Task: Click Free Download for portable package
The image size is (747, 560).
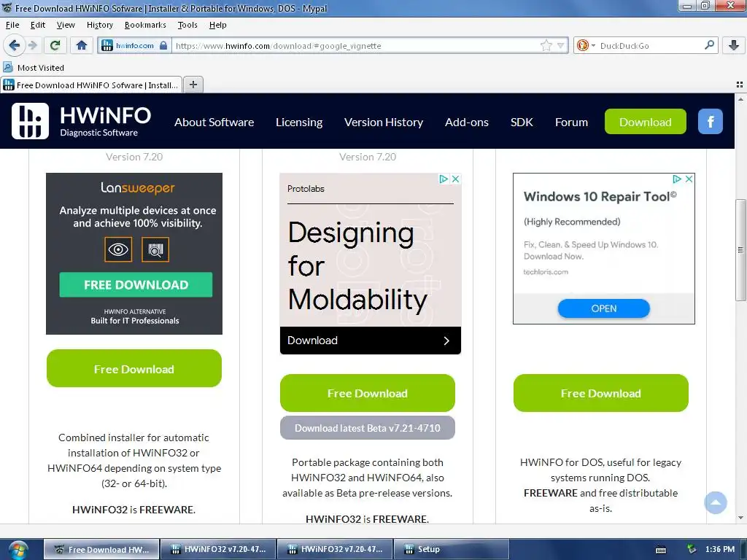Action: [368, 393]
